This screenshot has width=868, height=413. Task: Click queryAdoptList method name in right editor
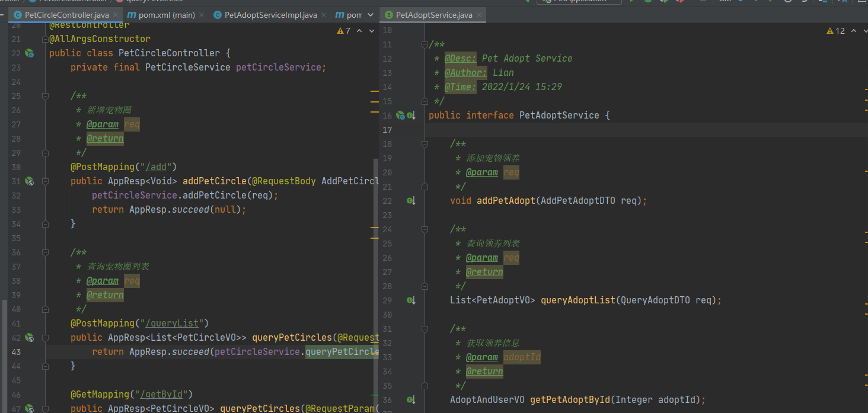point(578,300)
